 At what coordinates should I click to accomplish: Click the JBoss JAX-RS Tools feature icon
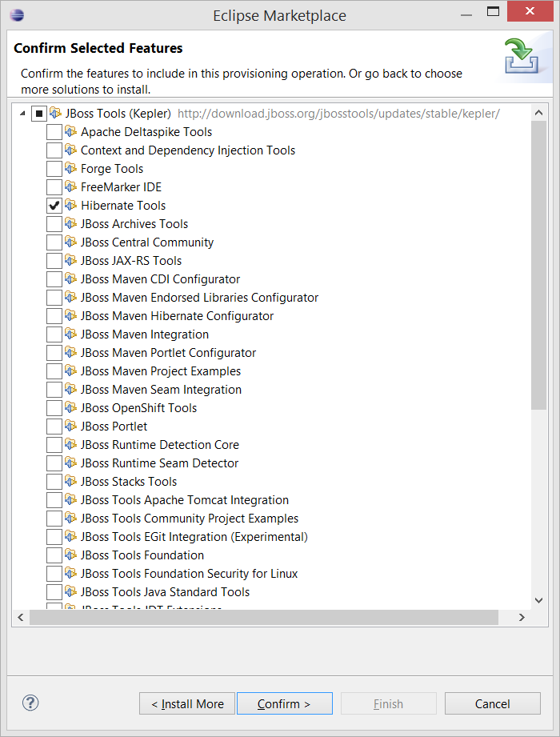[70, 260]
